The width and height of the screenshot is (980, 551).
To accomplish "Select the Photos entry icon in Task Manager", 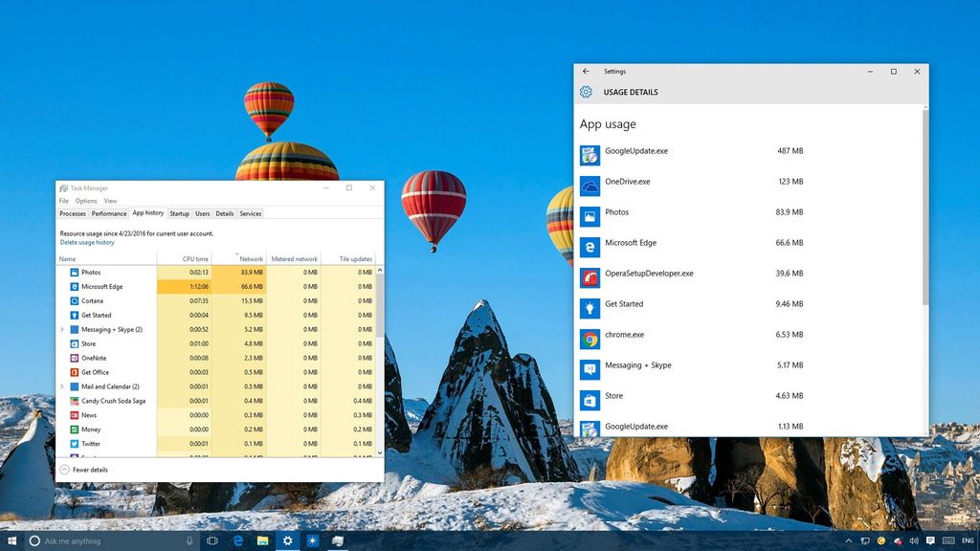I will pos(74,272).
